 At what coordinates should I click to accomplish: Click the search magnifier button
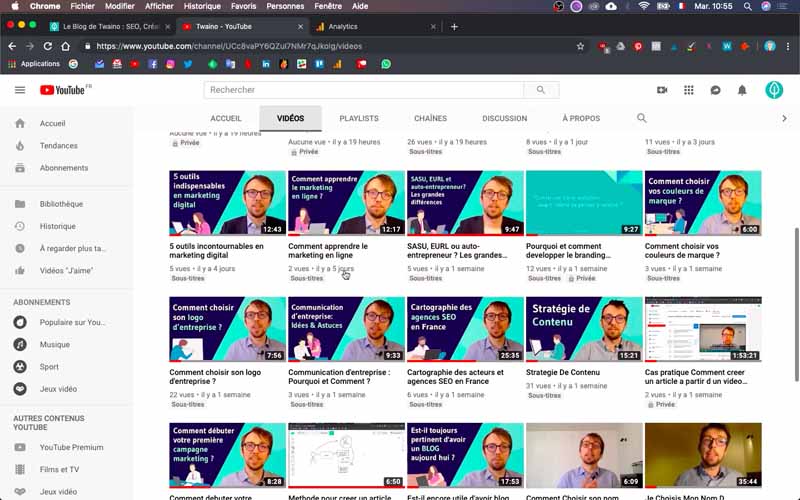541,90
